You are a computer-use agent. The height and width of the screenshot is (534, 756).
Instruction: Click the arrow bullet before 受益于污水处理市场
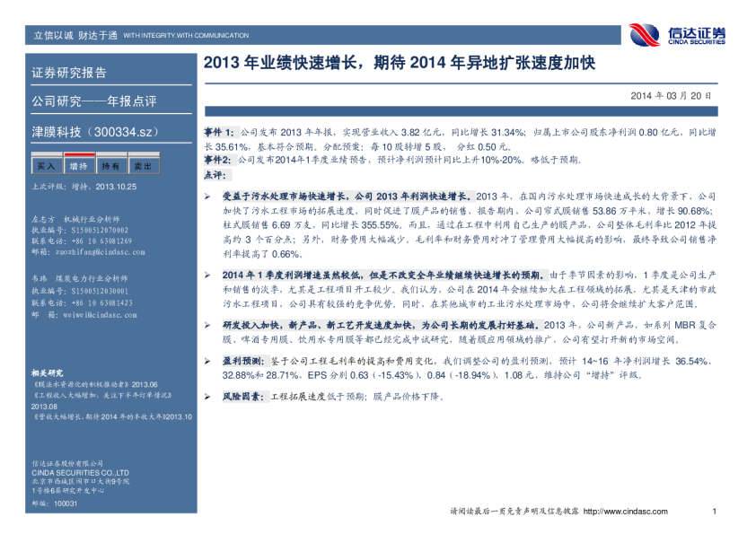coord(207,196)
